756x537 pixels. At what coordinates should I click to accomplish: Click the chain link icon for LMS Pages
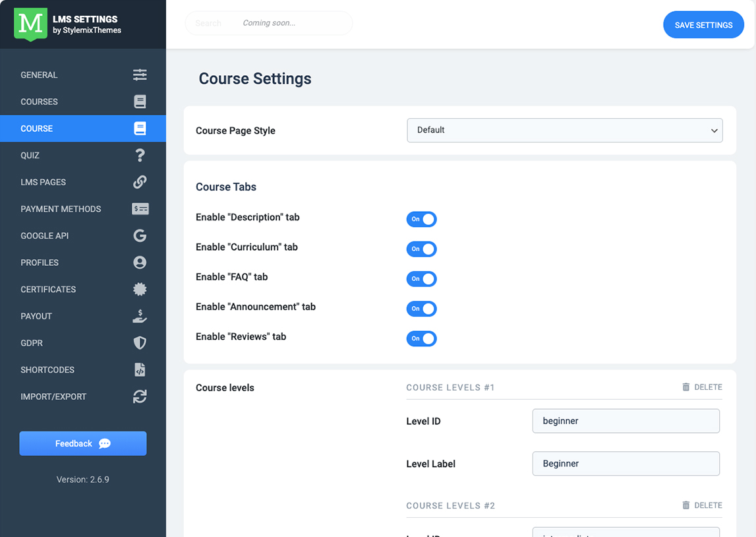140,182
